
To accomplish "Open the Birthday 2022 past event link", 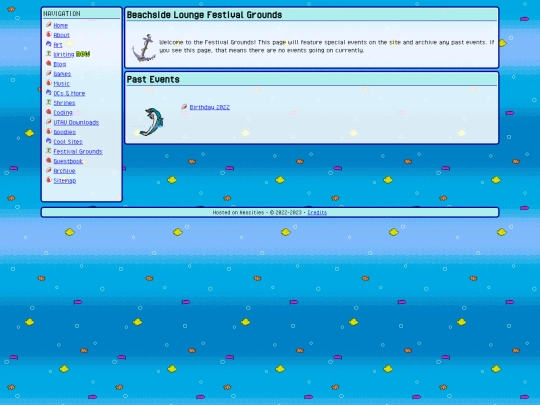I will point(210,107).
